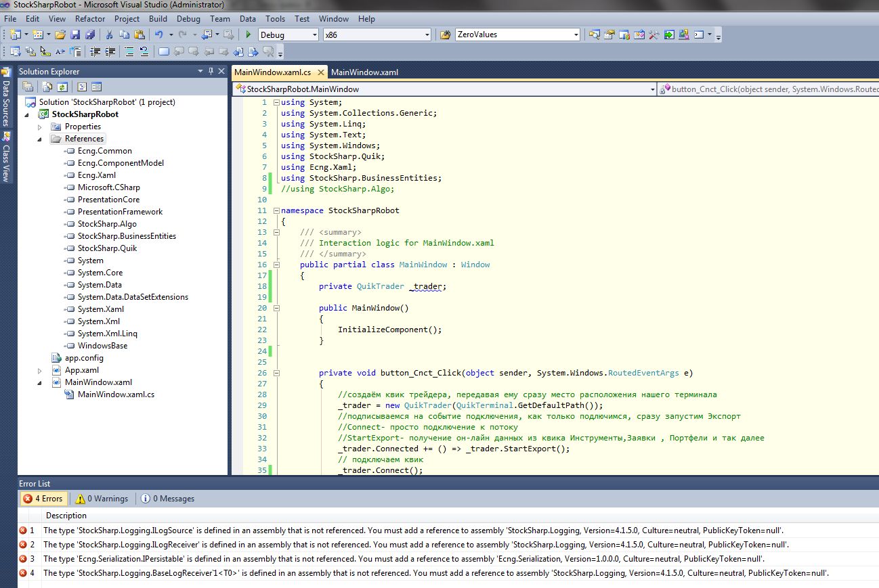879x588 pixels.
Task: Select MainWindow.xaml.cs in Solution Explorer tree
Action: click(116, 394)
